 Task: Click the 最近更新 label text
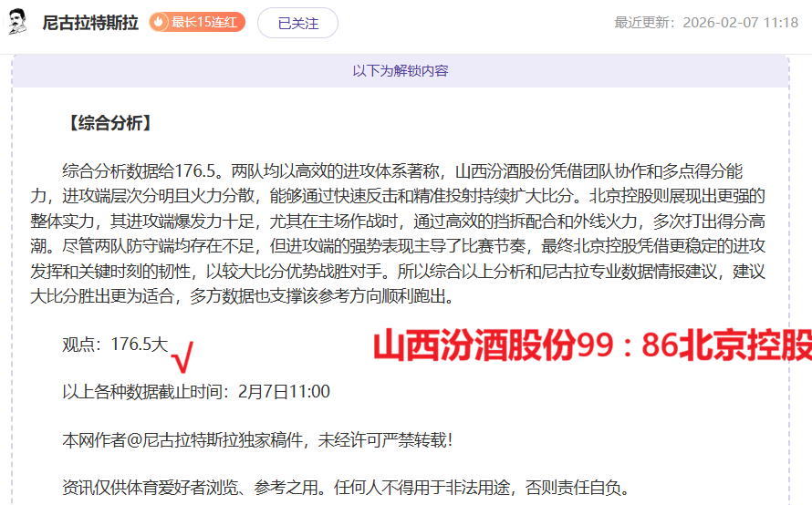coord(647,23)
